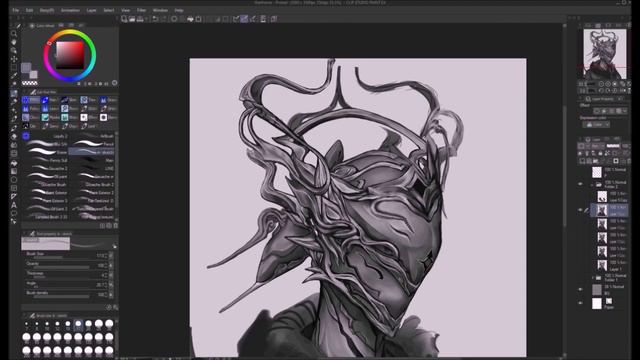Select the Eyedropper tool

14,76
